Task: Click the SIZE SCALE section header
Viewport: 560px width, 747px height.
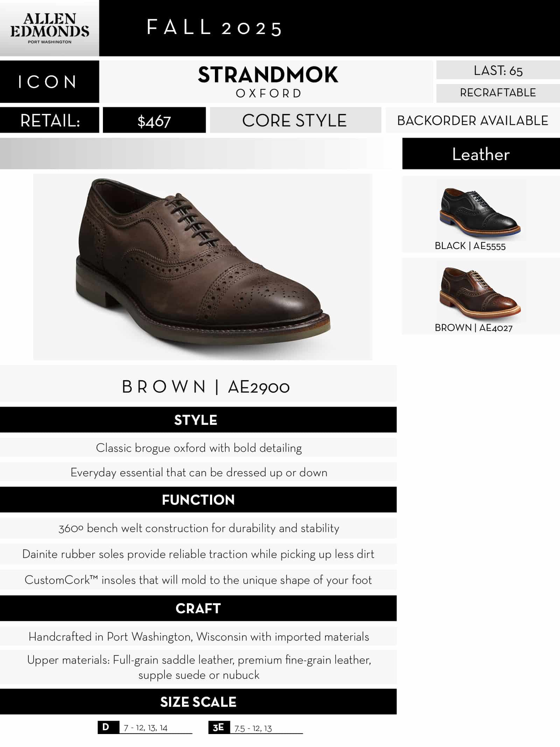Action: click(x=198, y=702)
